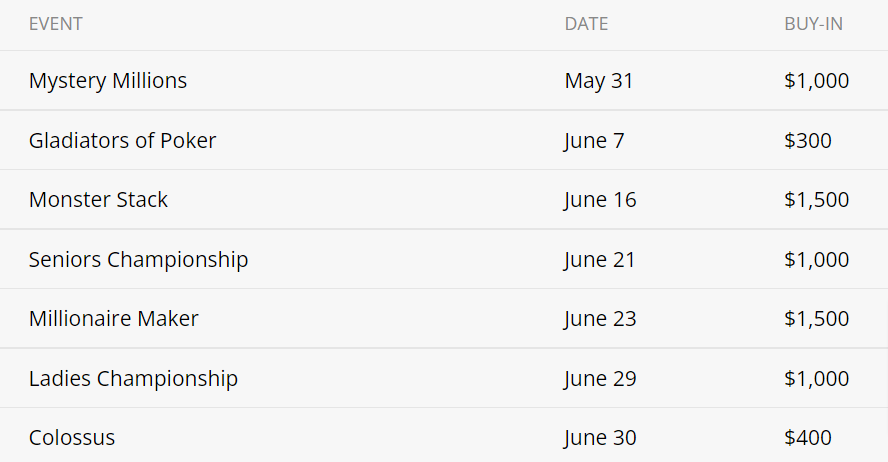Select the June 16 date cell

pyautogui.click(x=600, y=200)
